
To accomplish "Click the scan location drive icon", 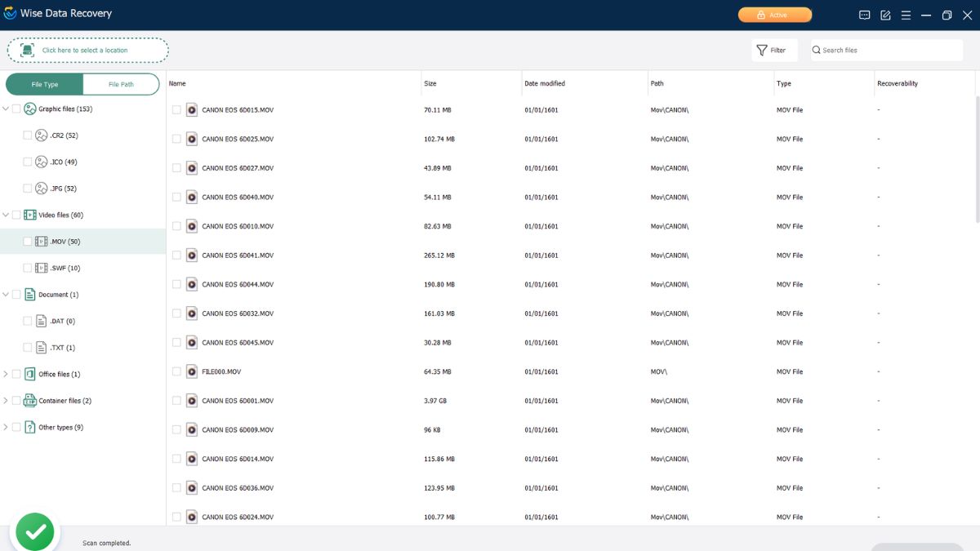I will 27,50.
